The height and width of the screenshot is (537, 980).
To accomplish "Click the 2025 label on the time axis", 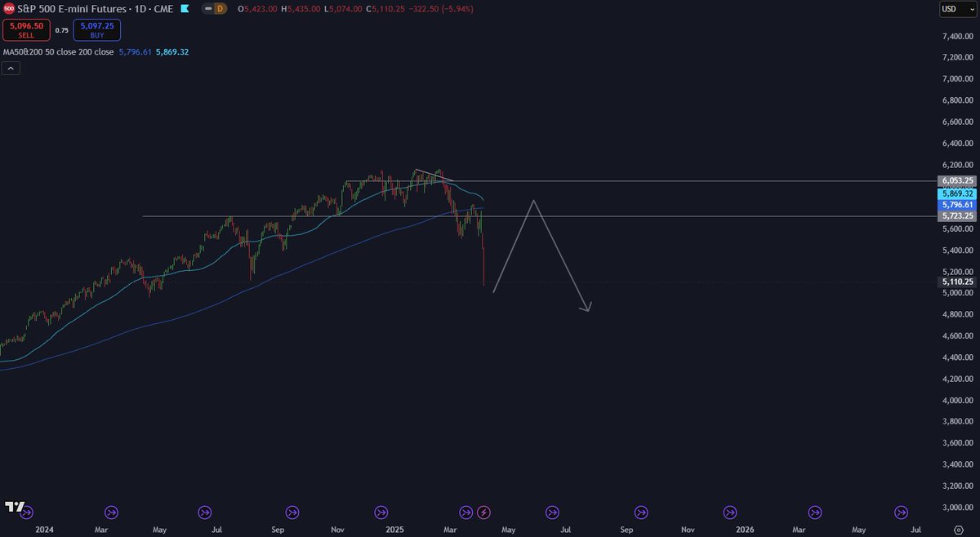I will (394, 529).
